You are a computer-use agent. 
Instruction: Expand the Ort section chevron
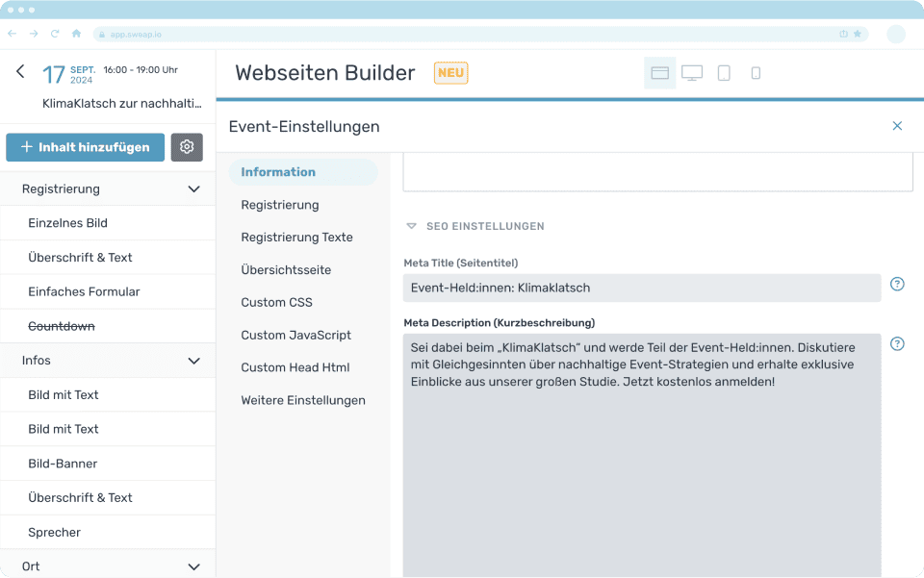click(x=193, y=566)
